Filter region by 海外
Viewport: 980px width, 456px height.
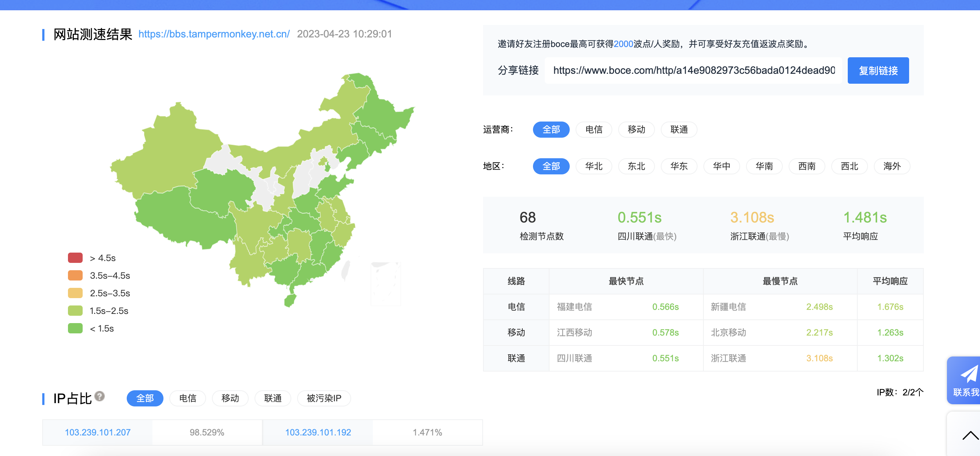pyautogui.click(x=892, y=166)
